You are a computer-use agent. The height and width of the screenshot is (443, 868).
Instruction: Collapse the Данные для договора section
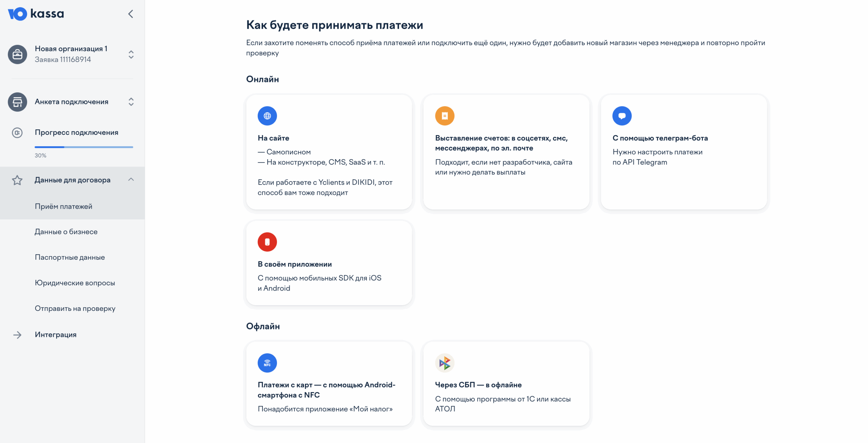click(x=131, y=180)
